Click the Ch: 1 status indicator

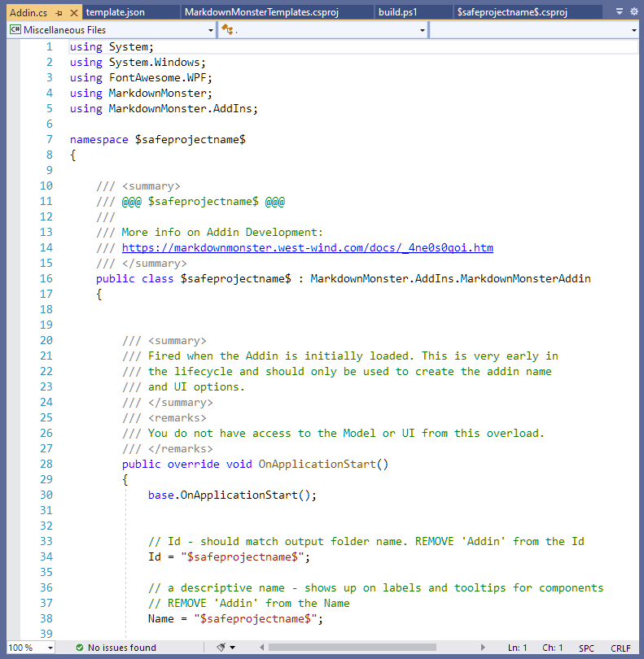click(552, 648)
